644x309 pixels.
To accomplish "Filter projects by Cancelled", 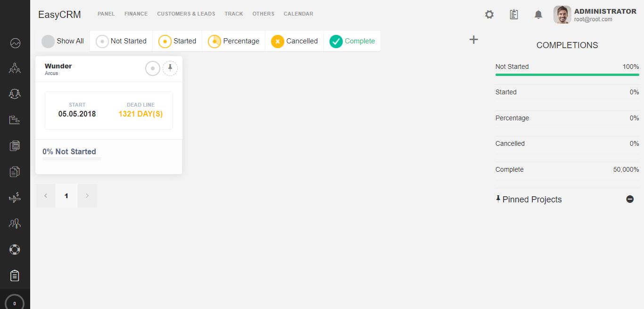I will [294, 41].
